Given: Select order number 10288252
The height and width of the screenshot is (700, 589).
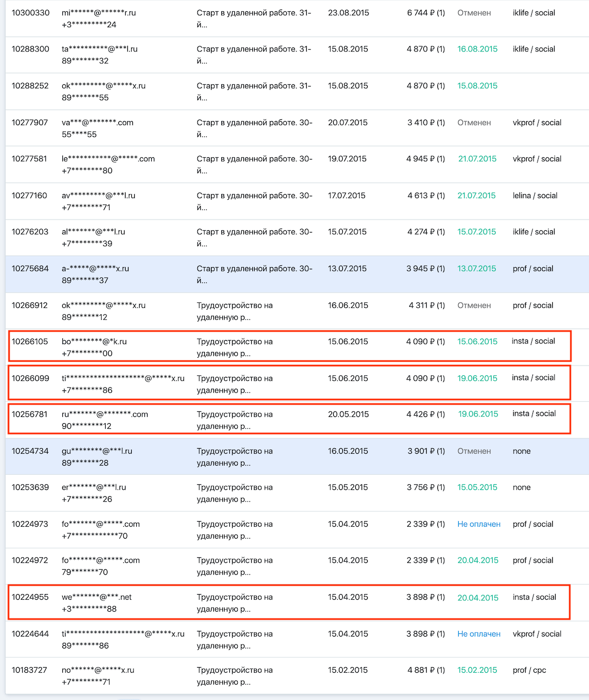Looking at the screenshot, I should pyautogui.click(x=31, y=85).
